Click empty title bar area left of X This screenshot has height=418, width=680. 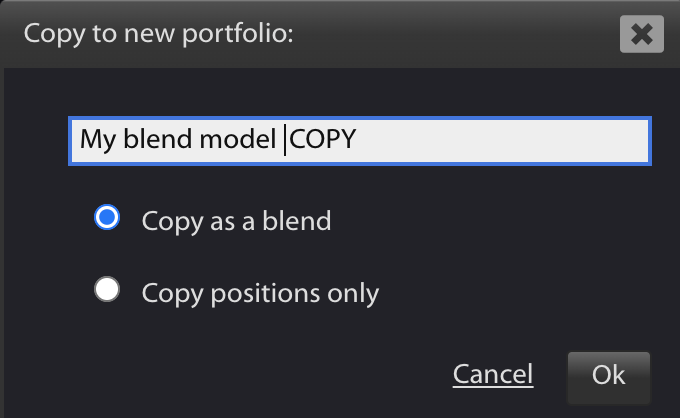pos(455,34)
